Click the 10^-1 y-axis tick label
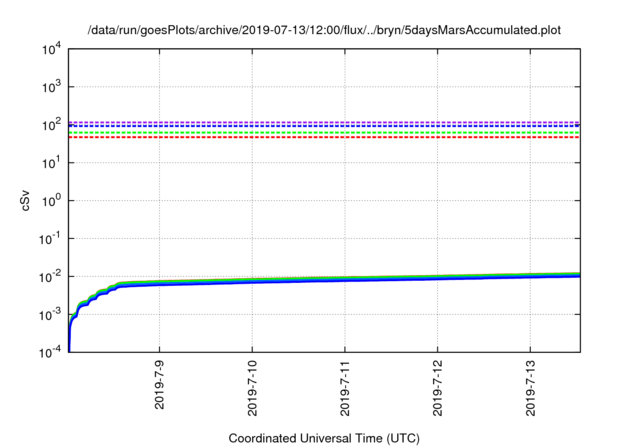Screen dimensions: 640x448 coord(50,239)
